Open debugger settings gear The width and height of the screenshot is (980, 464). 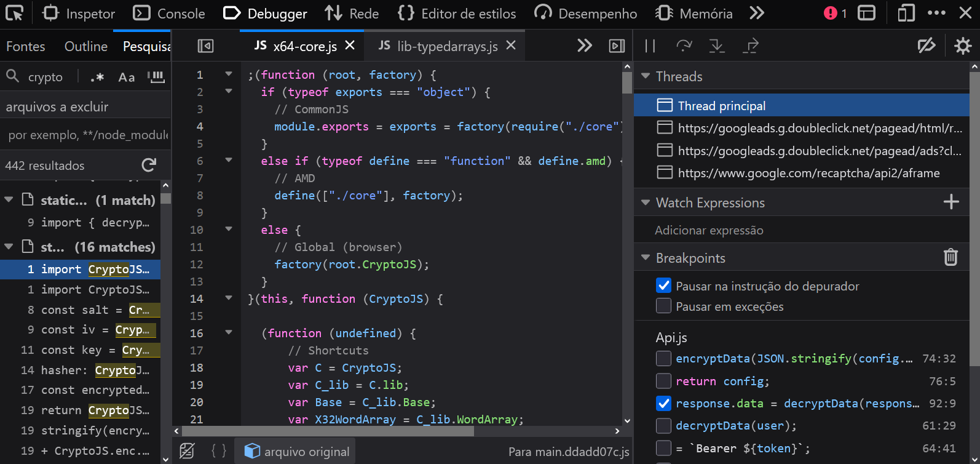963,46
